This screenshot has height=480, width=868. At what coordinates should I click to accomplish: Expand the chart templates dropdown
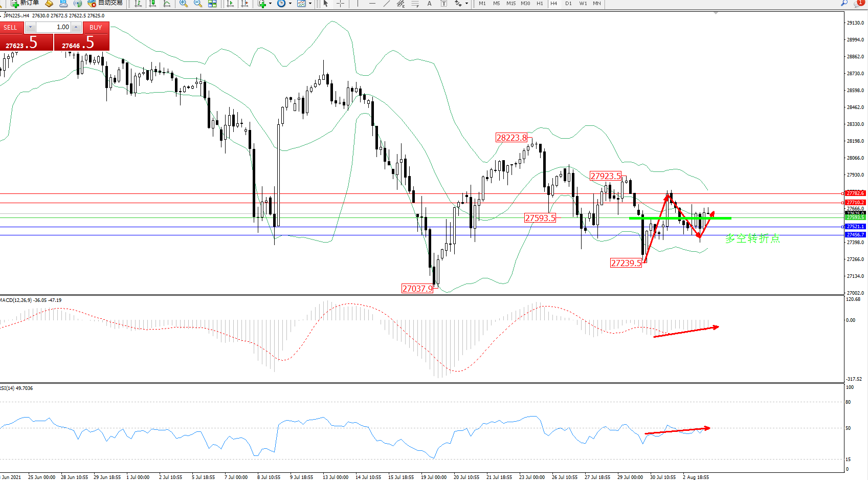click(x=310, y=4)
